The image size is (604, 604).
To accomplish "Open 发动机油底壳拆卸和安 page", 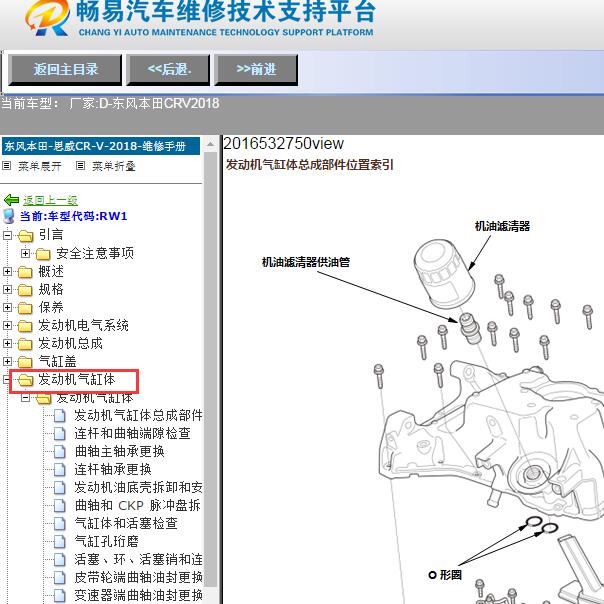I will coord(138,487).
